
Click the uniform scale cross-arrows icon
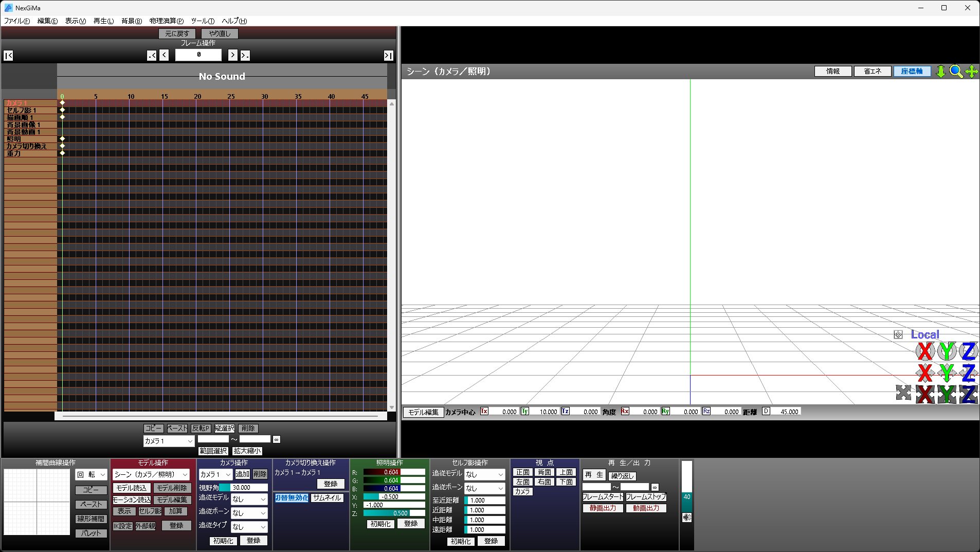point(903,393)
